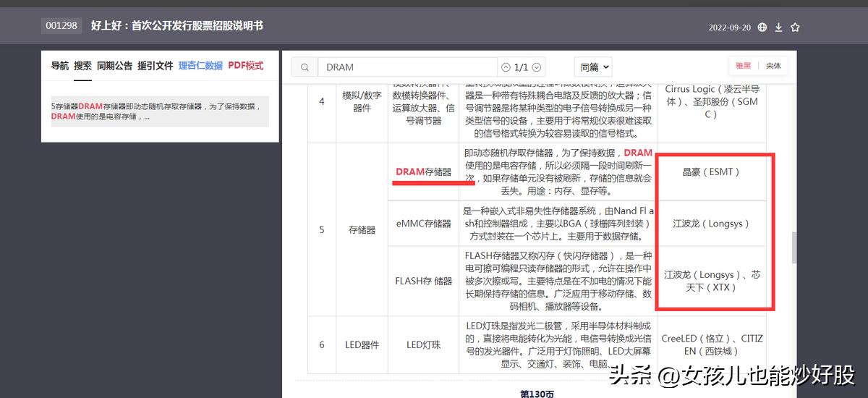Click the stock code 001298 badge
The width and height of the screenshot is (868, 398).
point(61,26)
